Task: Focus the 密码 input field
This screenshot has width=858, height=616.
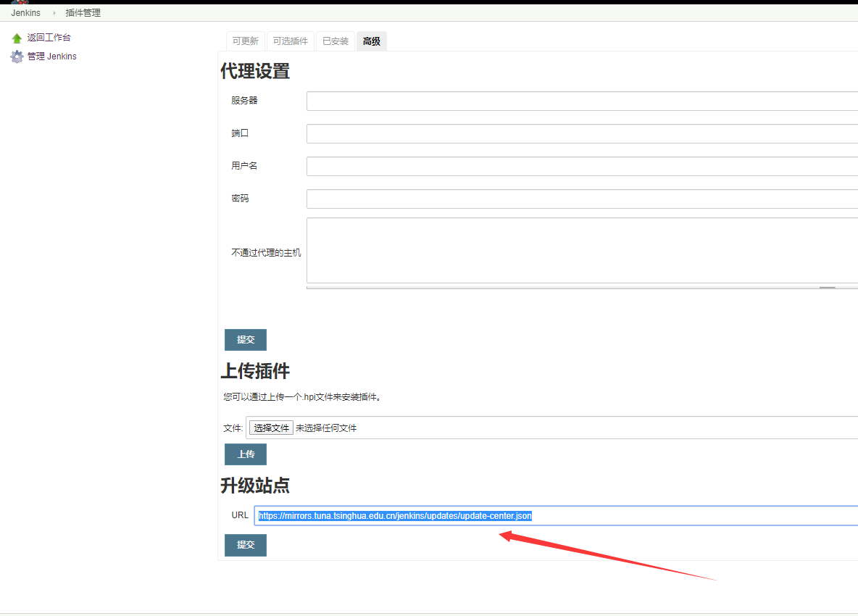Action: [582, 199]
